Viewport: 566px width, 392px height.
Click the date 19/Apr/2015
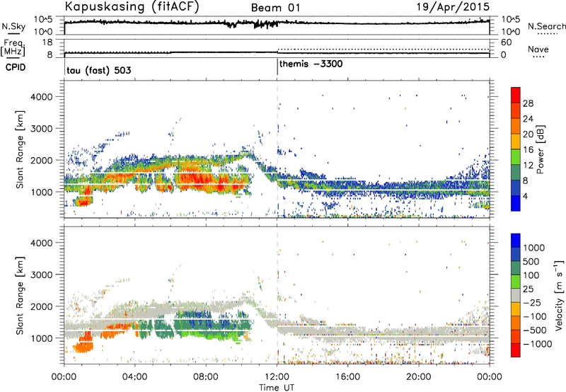click(x=453, y=7)
